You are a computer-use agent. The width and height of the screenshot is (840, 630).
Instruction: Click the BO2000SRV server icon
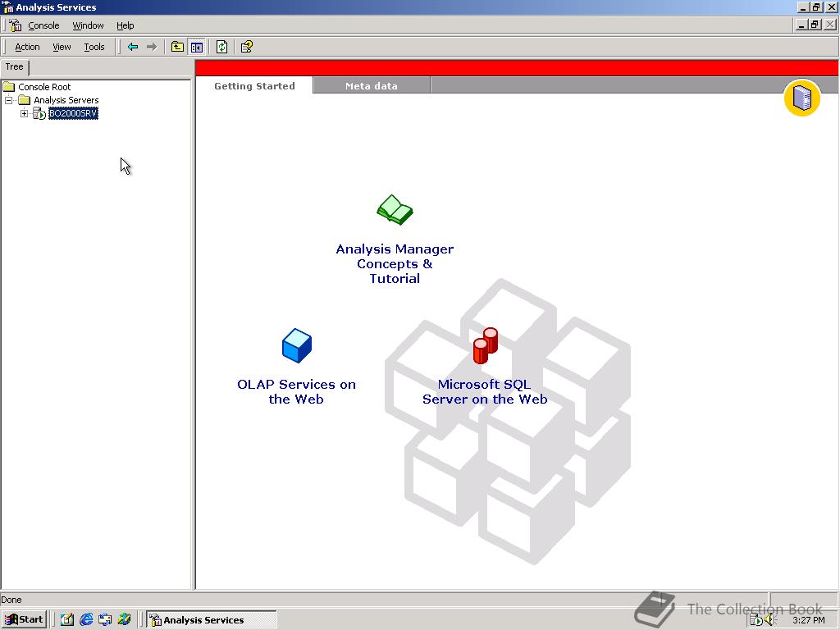(x=39, y=113)
